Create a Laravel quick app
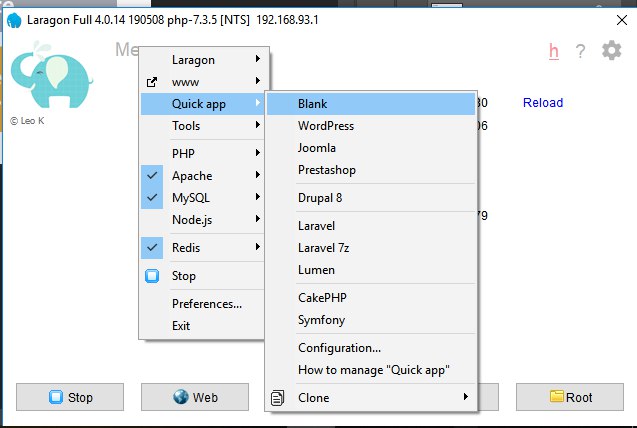The image size is (637, 428). pyautogui.click(x=371, y=226)
